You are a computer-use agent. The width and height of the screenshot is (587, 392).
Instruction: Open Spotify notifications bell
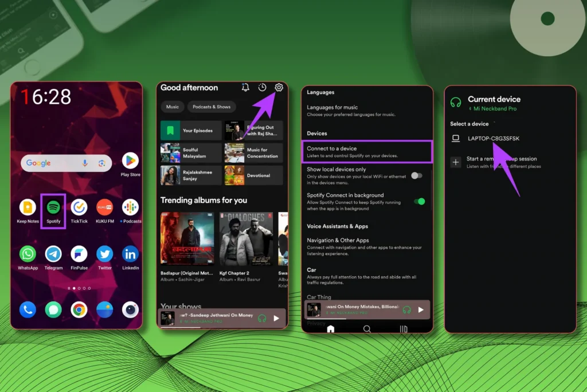pos(245,88)
